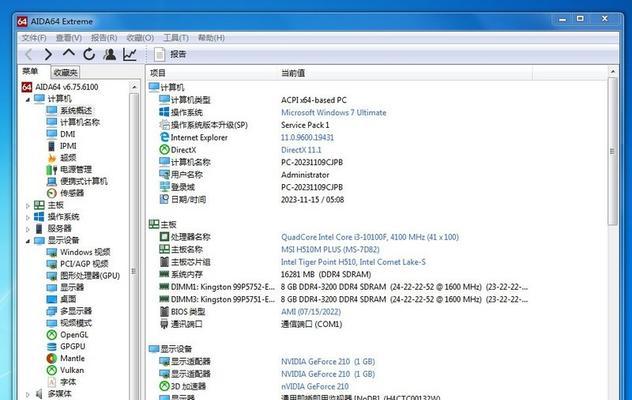Screen dimensions: 632x400
Task: Open the 工具(T) menu
Action: click(176, 38)
